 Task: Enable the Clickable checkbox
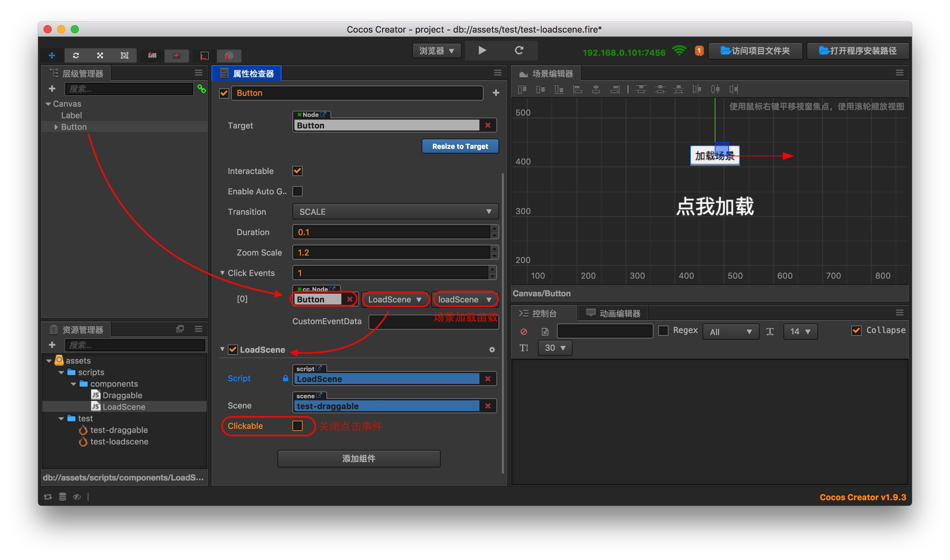tap(298, 426)
